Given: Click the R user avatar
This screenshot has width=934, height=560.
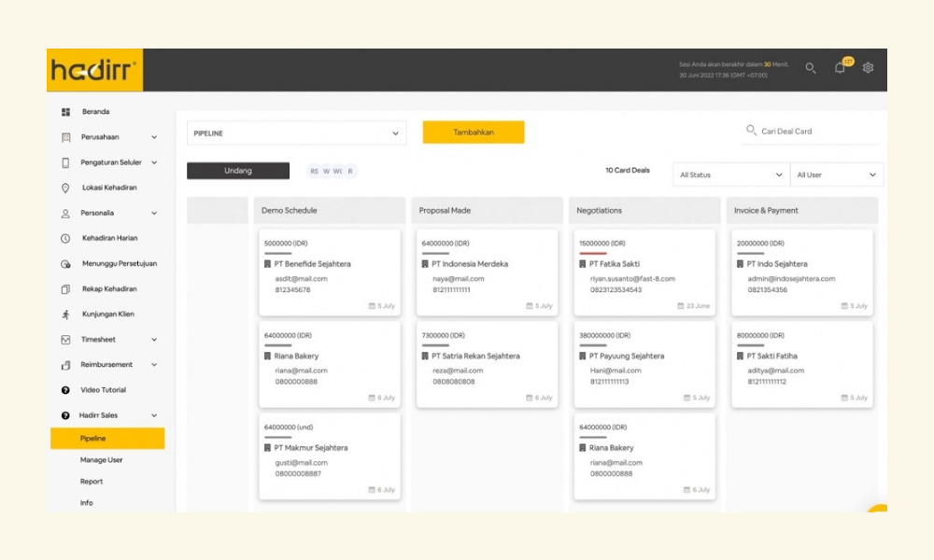Looking at the screenshot, I should [350, 172].
